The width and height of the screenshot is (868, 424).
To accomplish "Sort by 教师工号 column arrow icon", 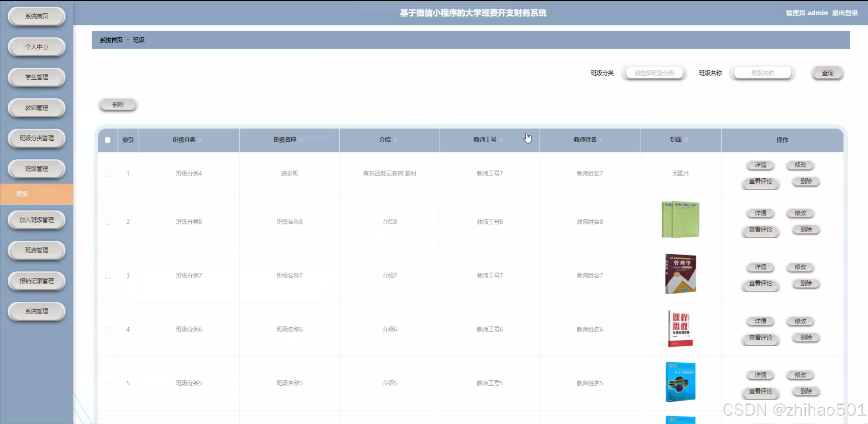I will point(501,140).
